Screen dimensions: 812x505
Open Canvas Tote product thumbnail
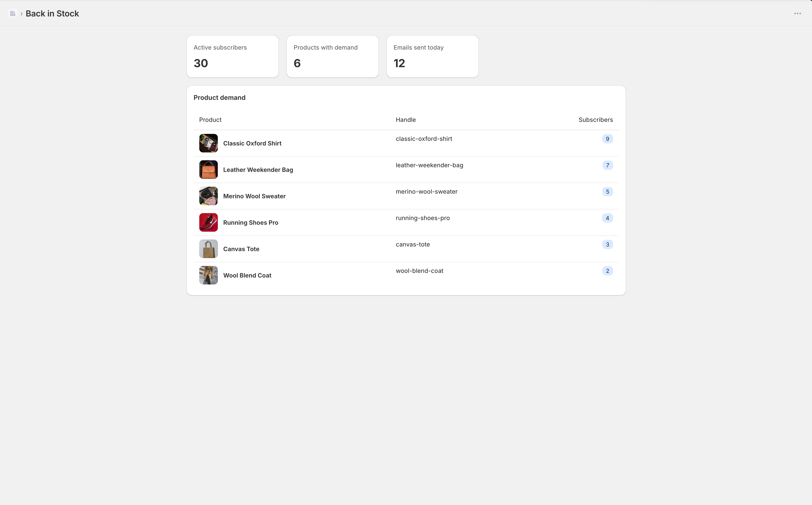[x=209, y=249]
